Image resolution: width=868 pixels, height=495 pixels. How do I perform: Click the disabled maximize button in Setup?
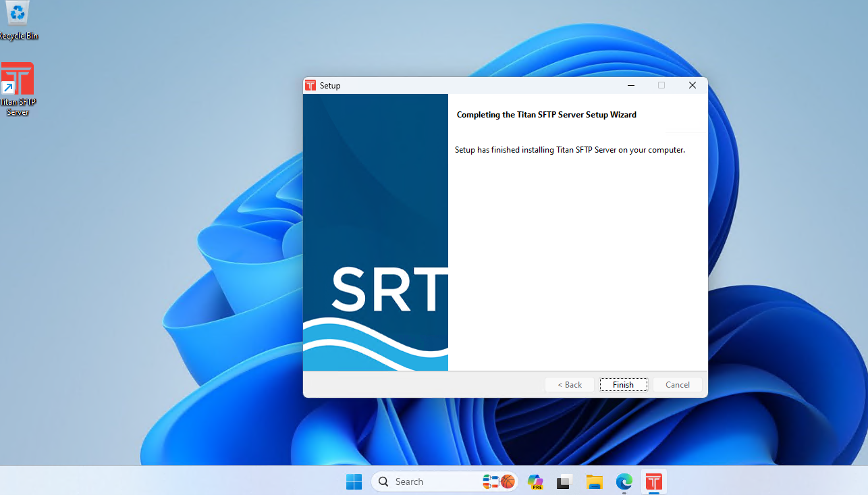click(661, 86)
